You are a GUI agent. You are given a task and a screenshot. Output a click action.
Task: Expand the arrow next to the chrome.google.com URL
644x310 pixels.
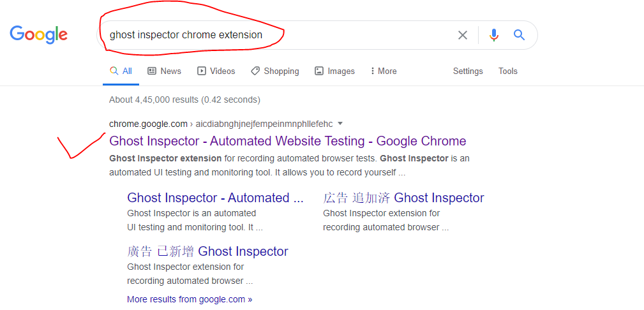(340, 124)
